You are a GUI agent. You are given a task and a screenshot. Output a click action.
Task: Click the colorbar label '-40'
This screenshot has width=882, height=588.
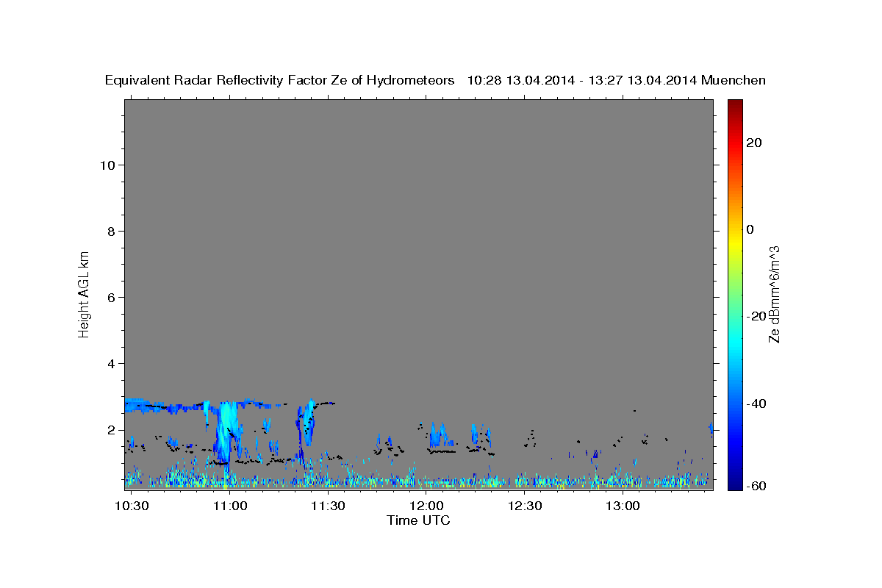click(756, 404)
